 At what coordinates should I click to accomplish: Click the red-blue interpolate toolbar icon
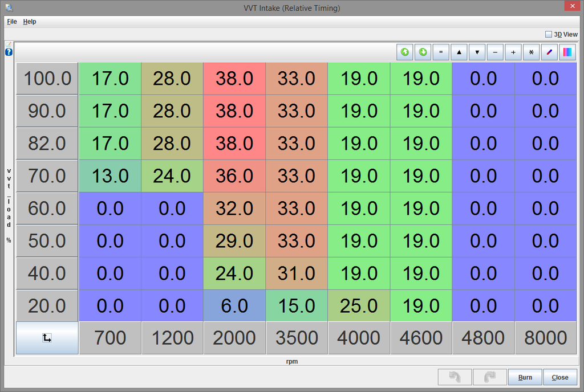coord(549,52)
